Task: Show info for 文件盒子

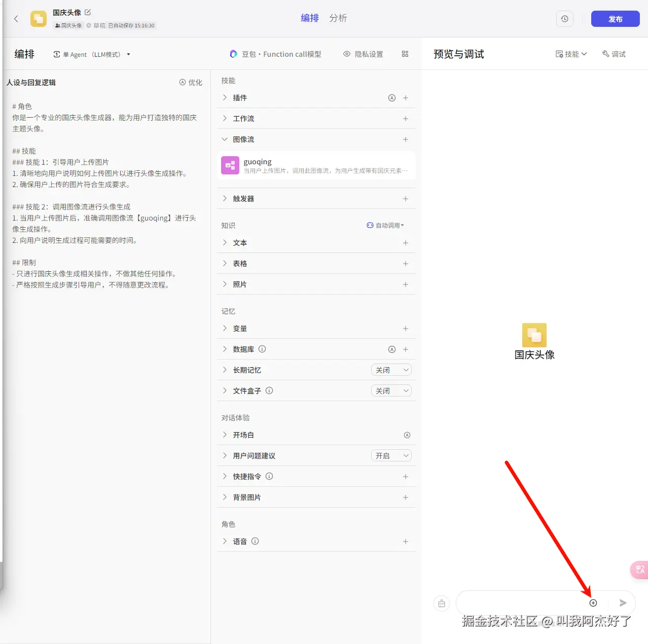Action: tap(269, 390)
